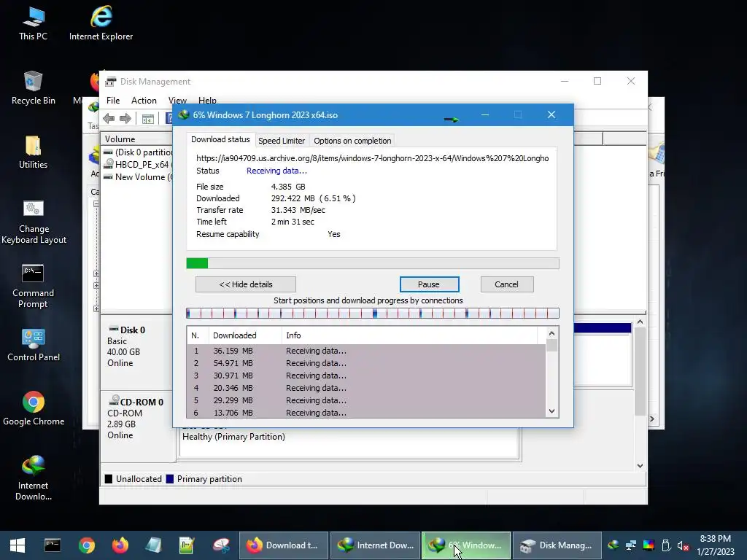The image size is (747, 560).
Task: Switch to Internet Download Manager taskbar window
Action: click(x=375, y=545)
